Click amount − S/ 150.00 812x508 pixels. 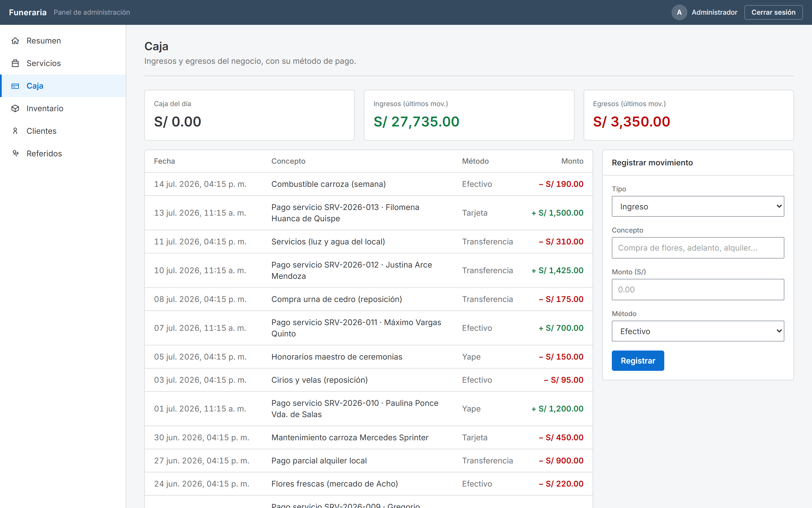pos(561,357)
